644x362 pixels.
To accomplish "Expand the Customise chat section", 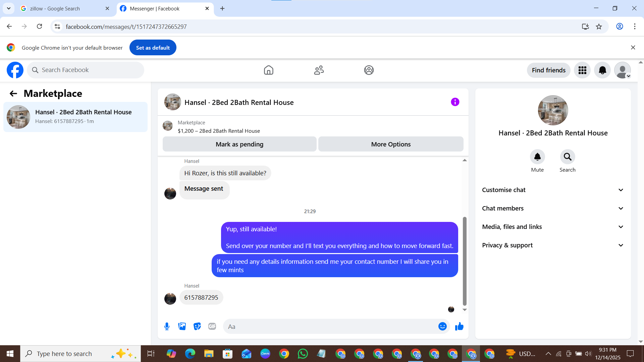I will 553,190.
